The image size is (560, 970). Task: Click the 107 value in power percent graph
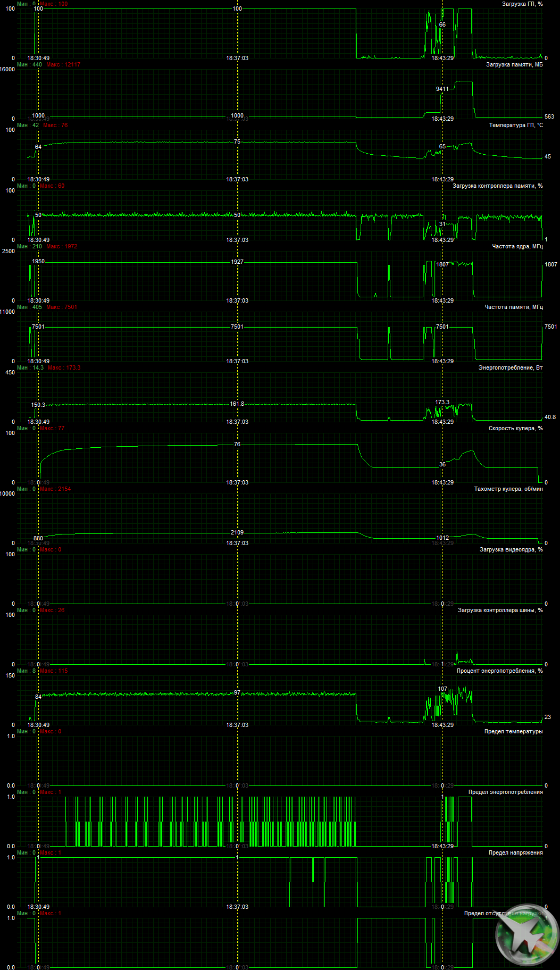tap(442, 689)
